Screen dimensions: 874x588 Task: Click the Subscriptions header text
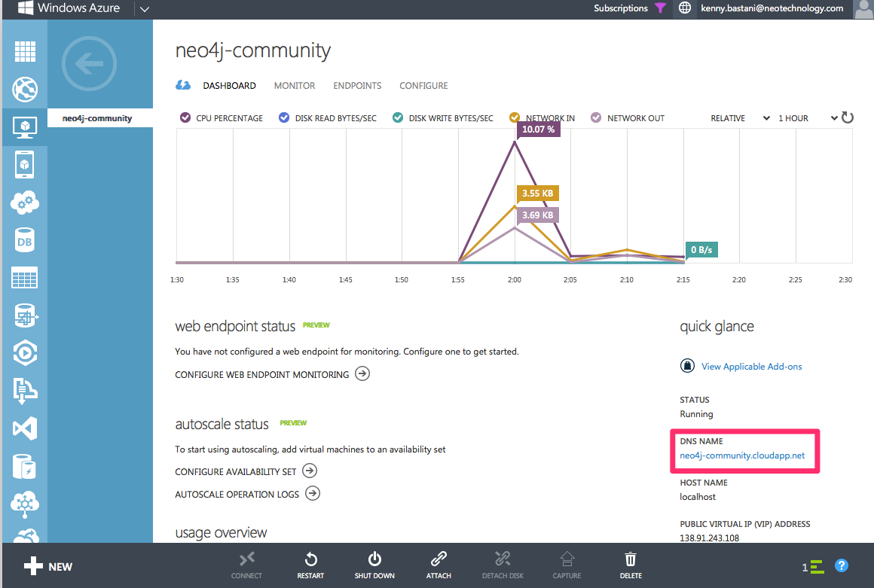pyautogui.click(x=620, y=8)
